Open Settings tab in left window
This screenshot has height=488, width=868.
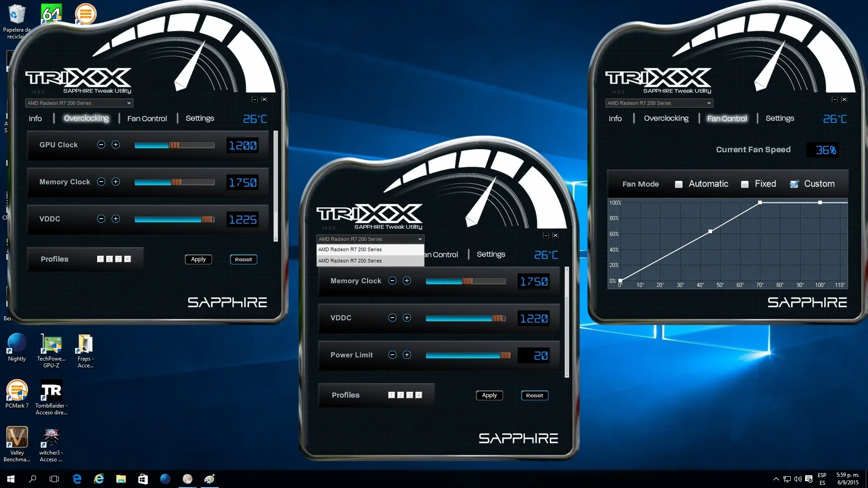tap(200, 118)
